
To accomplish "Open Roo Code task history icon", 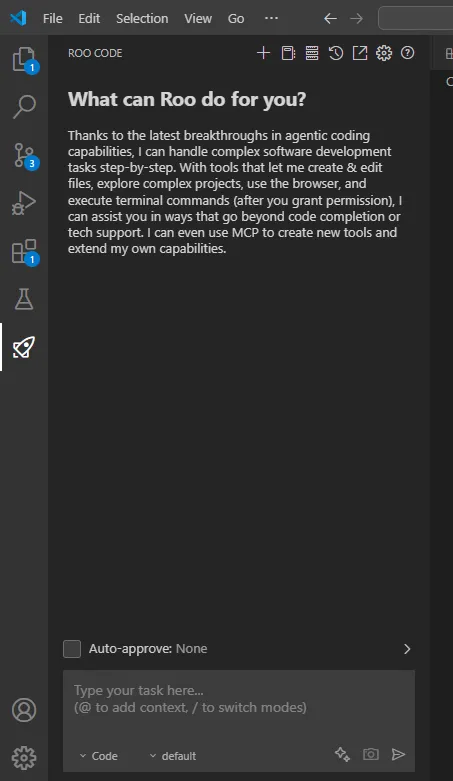I will (336, 53).
